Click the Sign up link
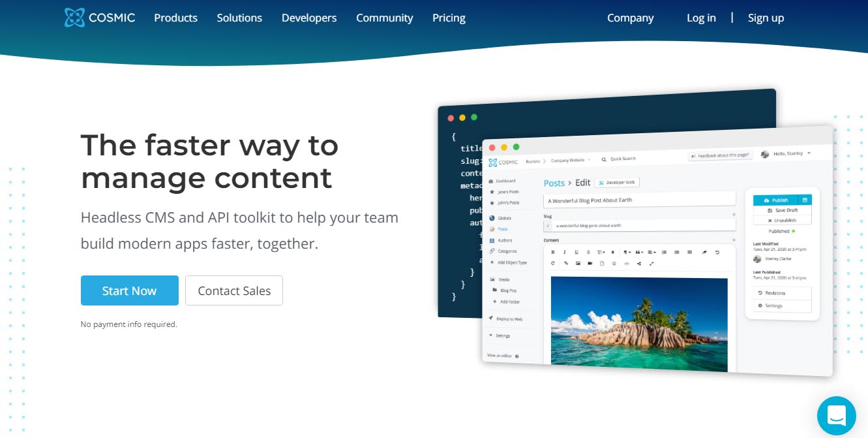 coord(766,18)
